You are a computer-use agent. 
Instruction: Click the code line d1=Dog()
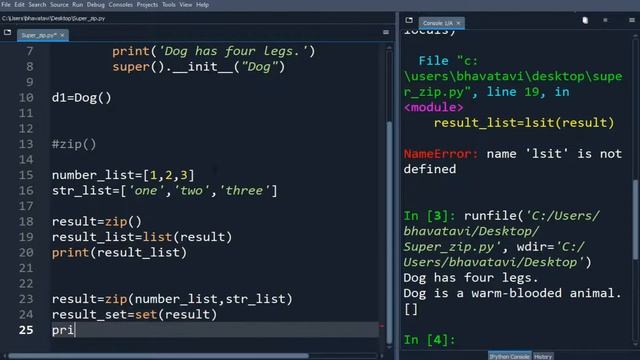(x=82, y=98)
